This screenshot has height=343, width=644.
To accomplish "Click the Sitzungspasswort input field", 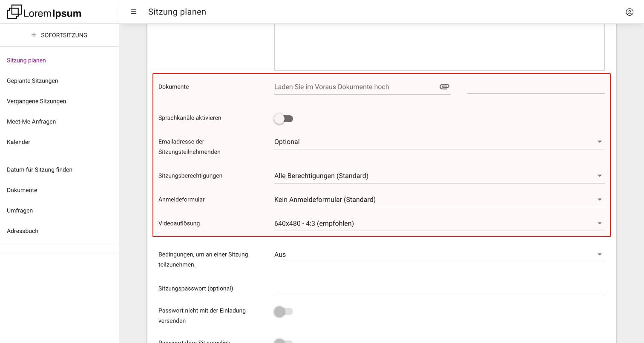I will 439,289.
